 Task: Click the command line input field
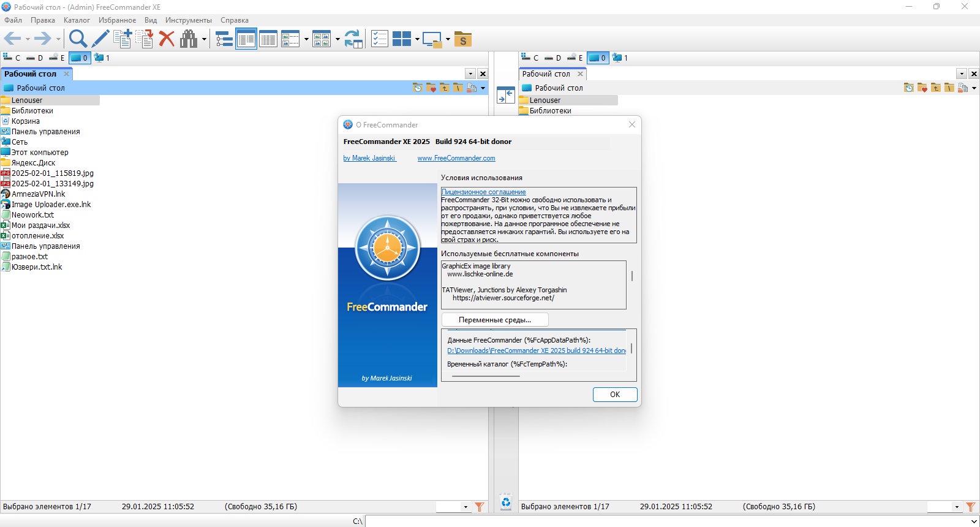[x=668, y=521]
